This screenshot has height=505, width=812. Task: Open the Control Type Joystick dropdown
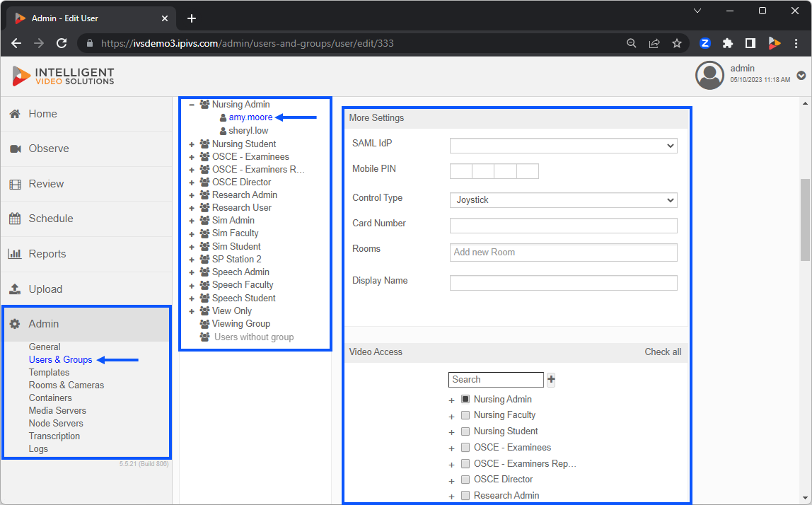point(564,200)
